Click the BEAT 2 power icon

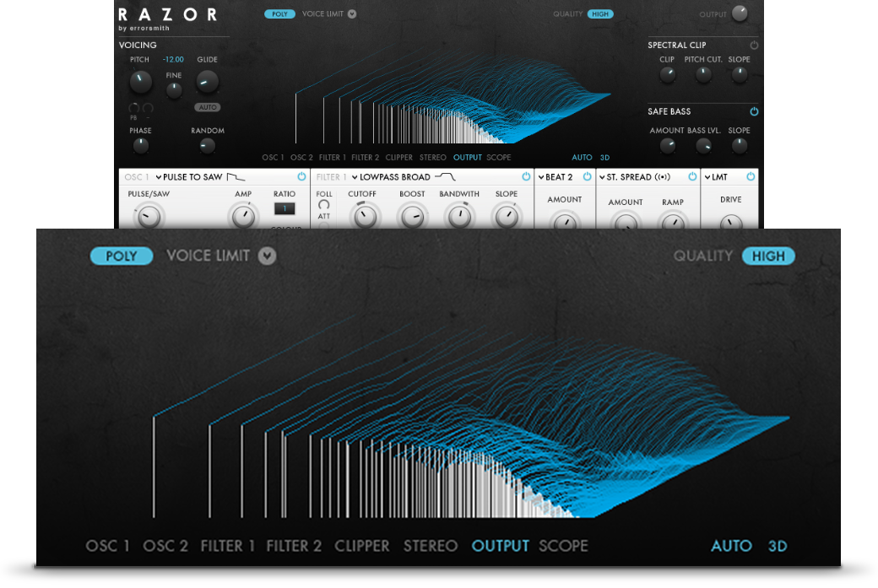[x=587, y=177]
